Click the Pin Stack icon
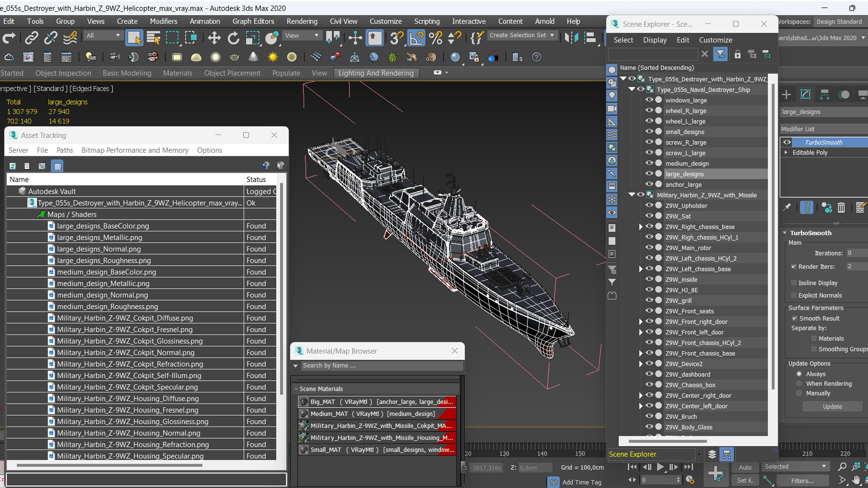 (787, 207)
